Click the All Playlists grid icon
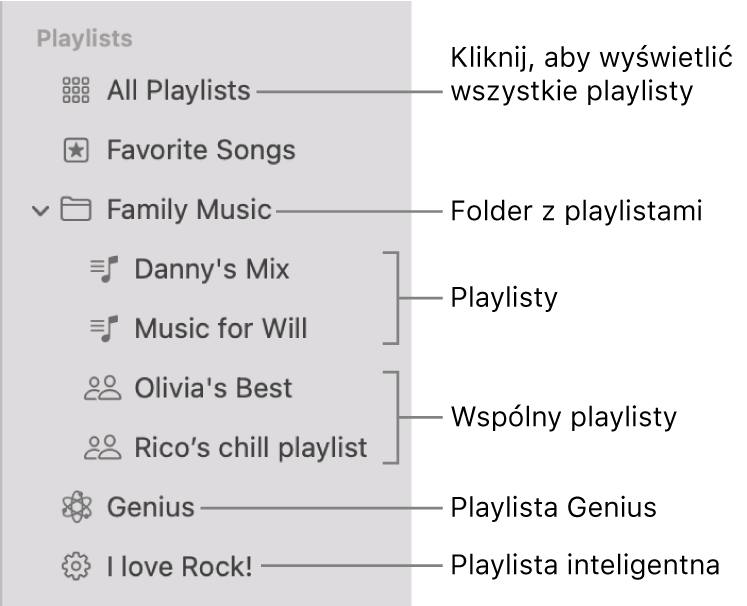The image size is (747, 606). 76,91
